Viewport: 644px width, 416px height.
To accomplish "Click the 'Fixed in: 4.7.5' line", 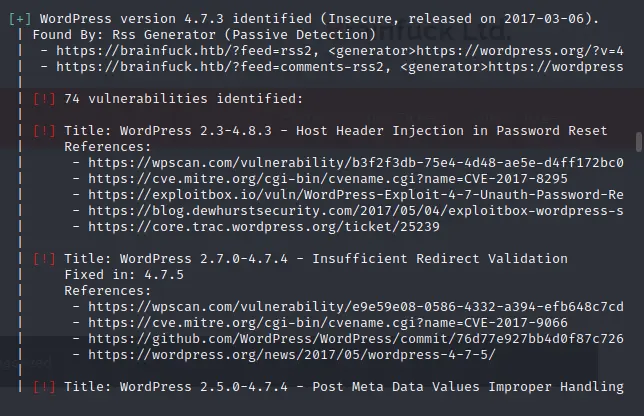I will tap(124, 275).
